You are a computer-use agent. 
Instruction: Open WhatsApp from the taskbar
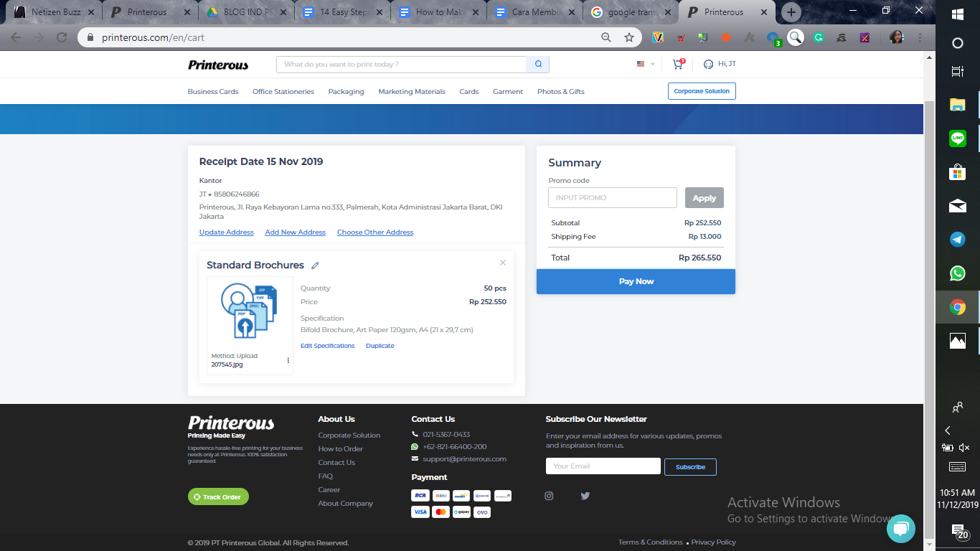[x=958, y=273]
